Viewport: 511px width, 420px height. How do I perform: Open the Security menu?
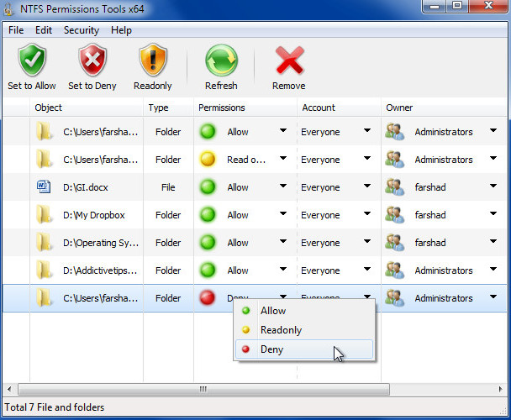point(82,30)
